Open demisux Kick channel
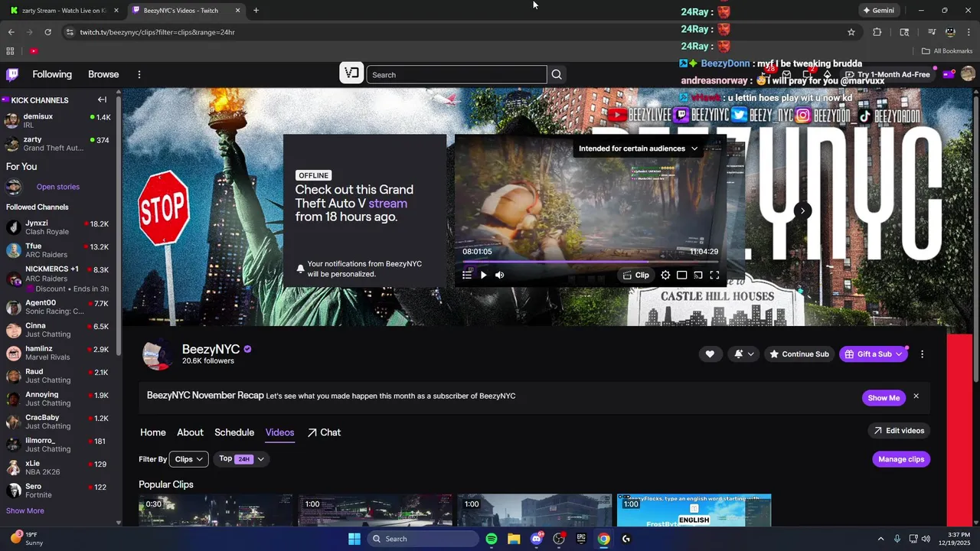Image resolution: width=980 pixels, height=551 pixels. click(58, 121)
